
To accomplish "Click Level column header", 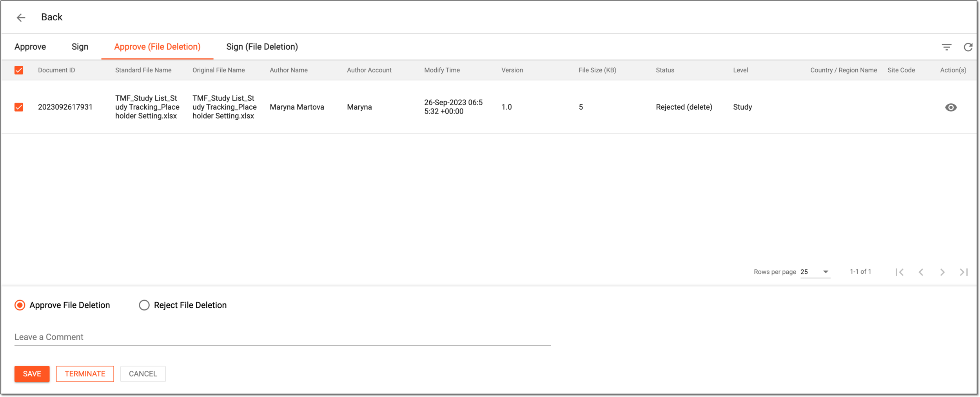I will click(x=741, y=70).
